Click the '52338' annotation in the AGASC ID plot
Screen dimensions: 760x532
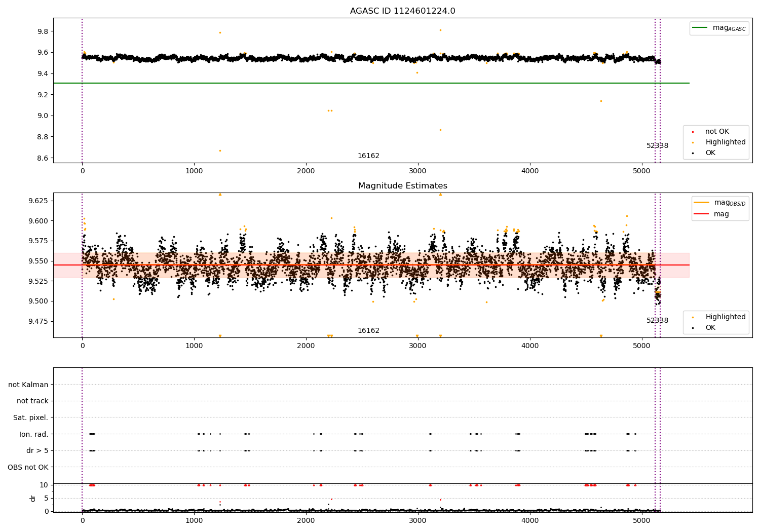click(657, 145)
